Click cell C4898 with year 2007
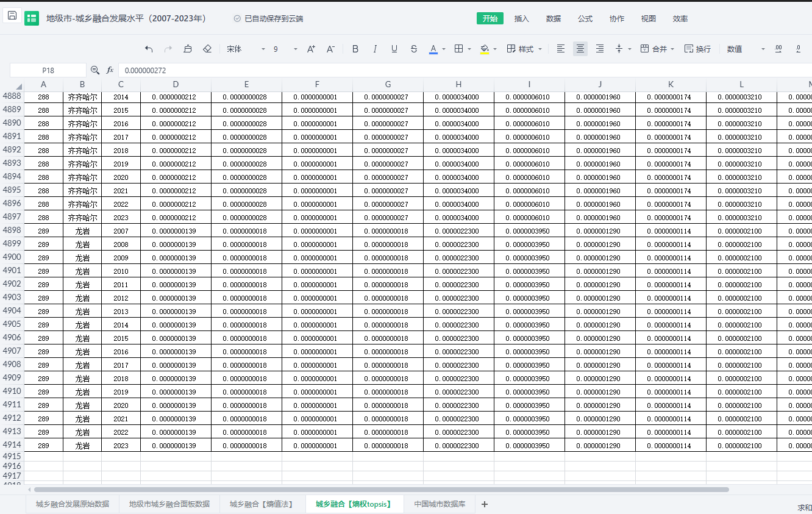The width and height of the screenshot is (812, 514). 121,230
